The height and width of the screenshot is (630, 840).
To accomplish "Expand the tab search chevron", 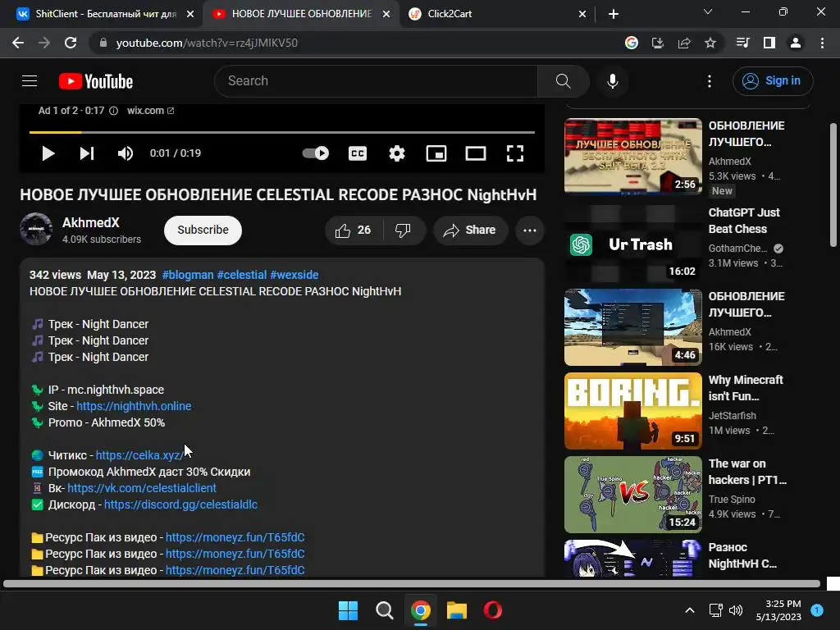I will click(708, 11).
